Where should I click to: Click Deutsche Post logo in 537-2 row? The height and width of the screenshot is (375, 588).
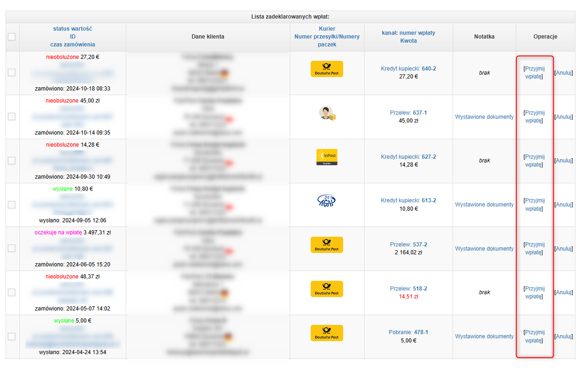coord(326,245)
